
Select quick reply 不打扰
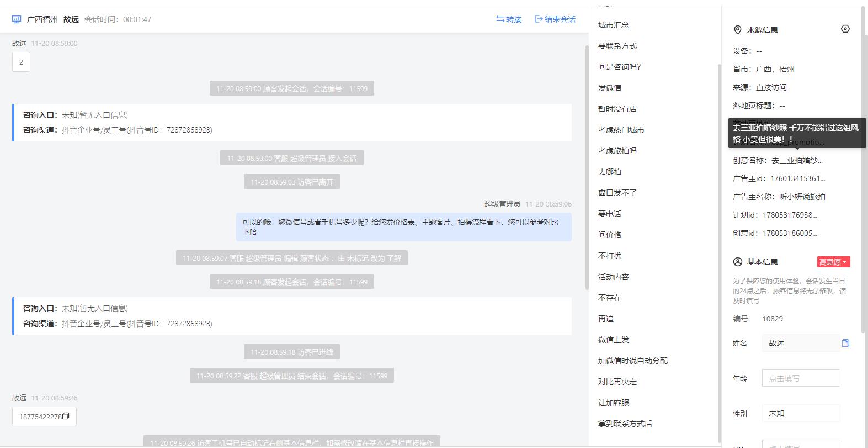point(610,256)
